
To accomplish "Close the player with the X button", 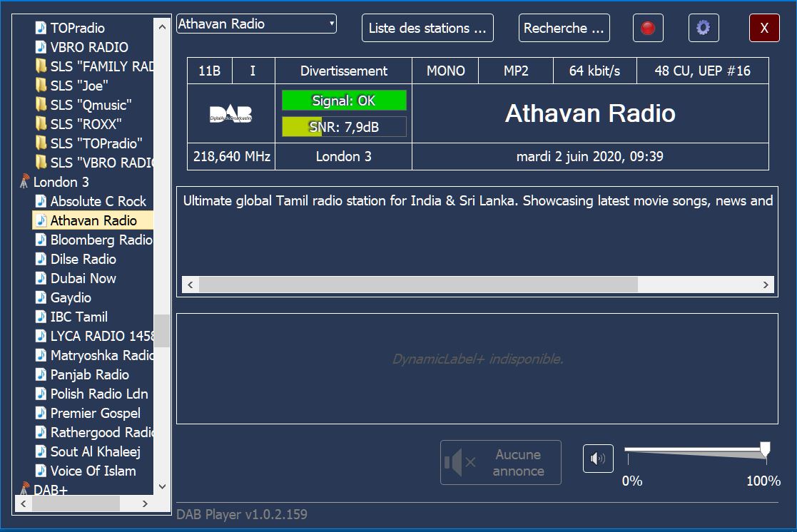I will point(764,28).
